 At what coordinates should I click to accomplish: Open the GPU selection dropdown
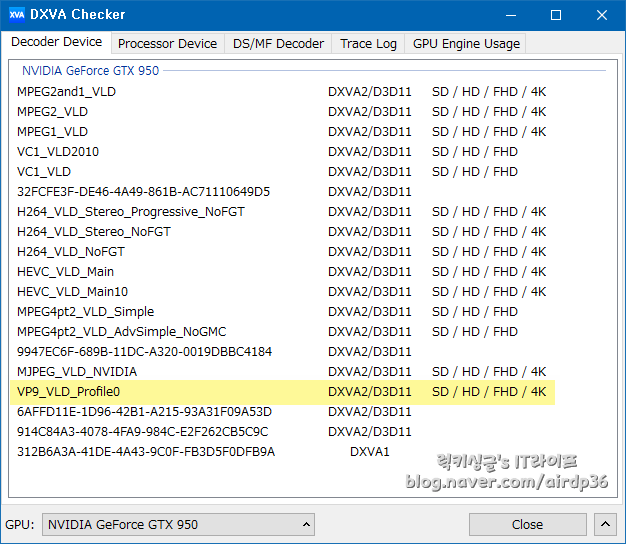(x=178, y=524)
